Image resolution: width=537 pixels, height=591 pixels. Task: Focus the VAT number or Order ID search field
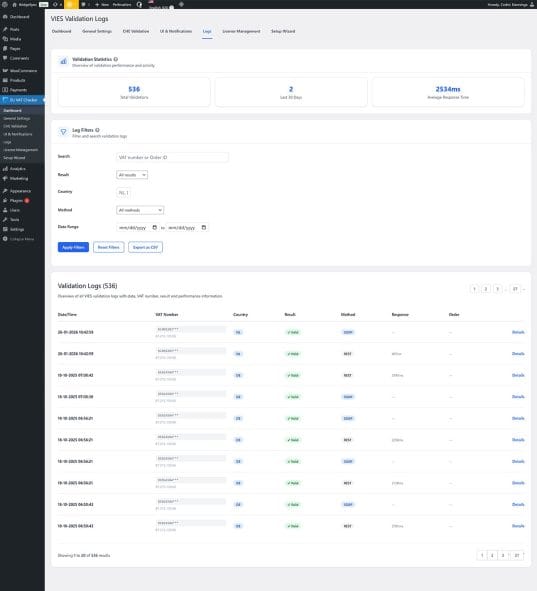point(172,157)
